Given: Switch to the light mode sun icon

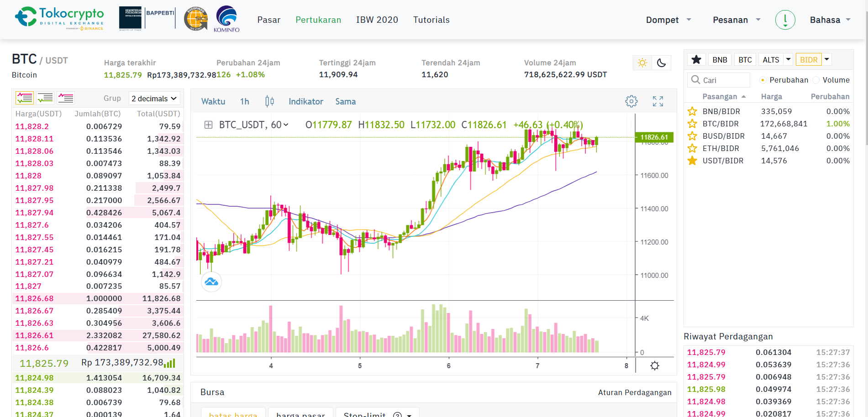Looking at the screenshot, I should (642, 63).
